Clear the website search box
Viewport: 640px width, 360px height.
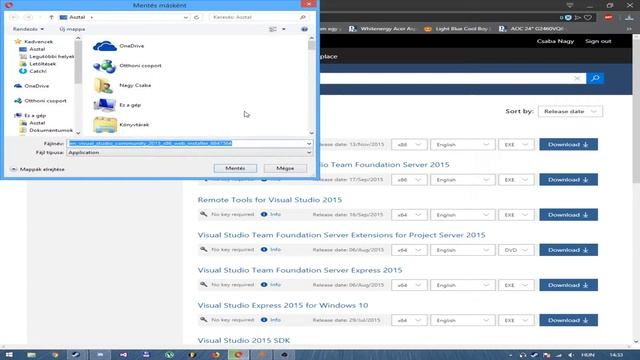pyautogui.click(x=577, y=78)
